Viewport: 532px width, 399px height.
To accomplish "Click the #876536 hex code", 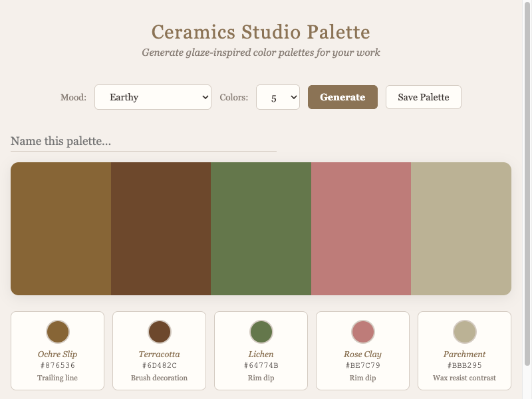I will (x=58, y=366).
